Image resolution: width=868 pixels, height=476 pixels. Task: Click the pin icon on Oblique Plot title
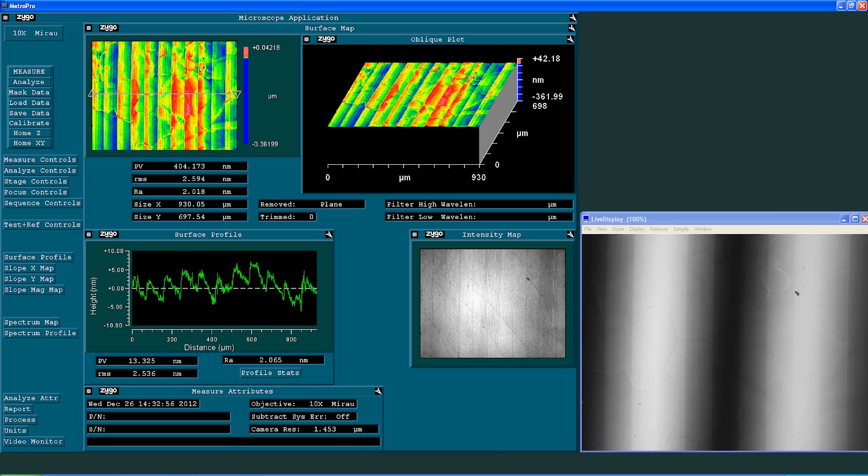570,39
